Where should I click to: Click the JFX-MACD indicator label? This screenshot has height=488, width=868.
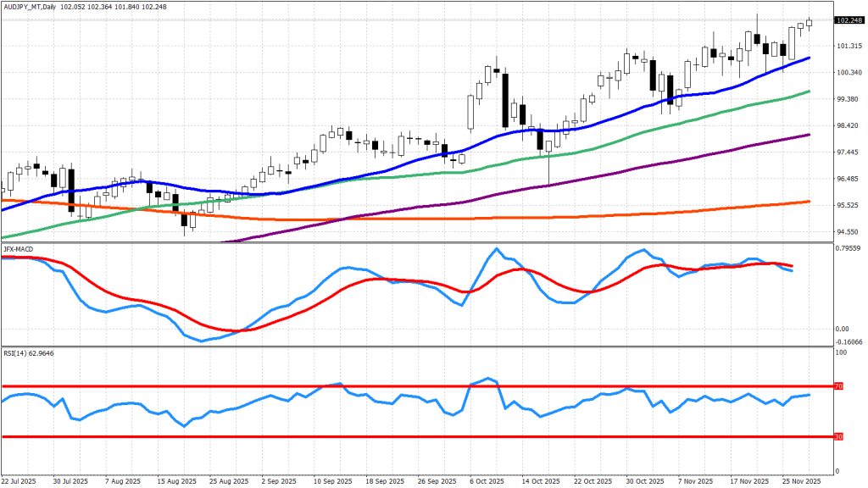click(18, 249)
